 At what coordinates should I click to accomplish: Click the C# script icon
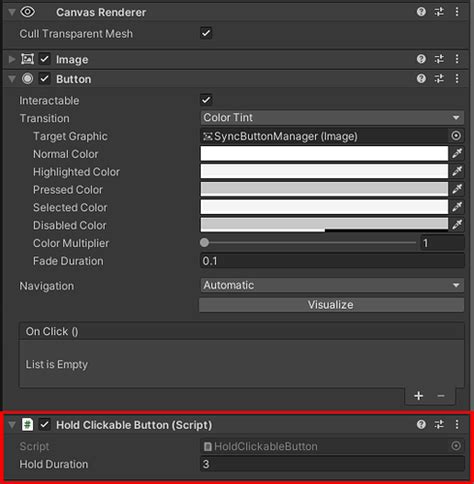click(27, 425)
